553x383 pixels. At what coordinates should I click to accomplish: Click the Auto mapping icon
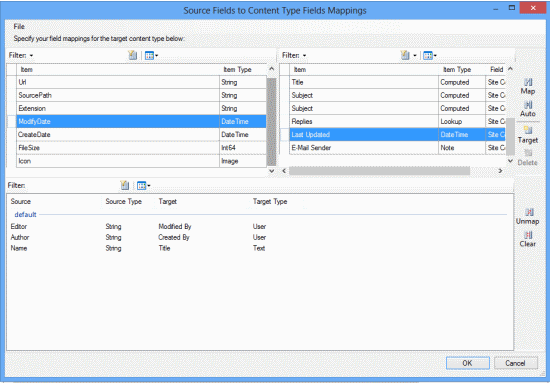pos(528,109)
